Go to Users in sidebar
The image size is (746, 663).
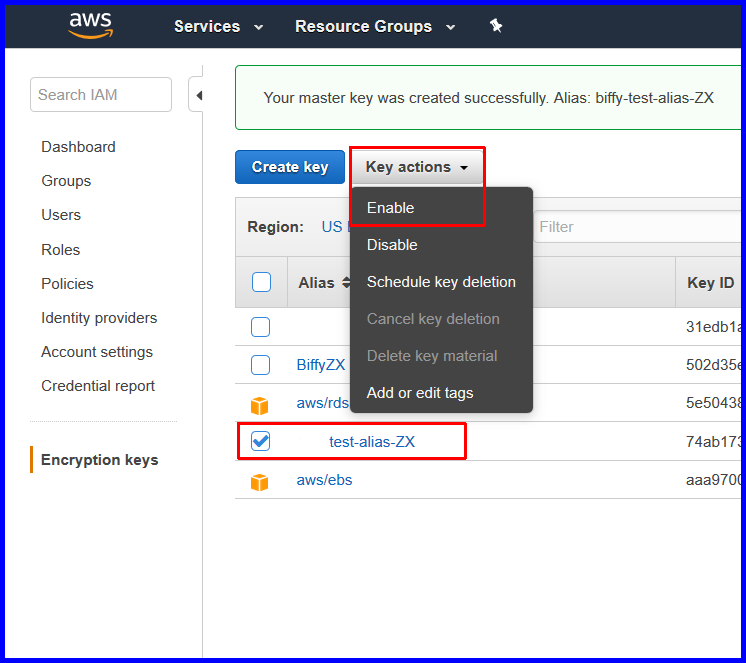[61, 215]
